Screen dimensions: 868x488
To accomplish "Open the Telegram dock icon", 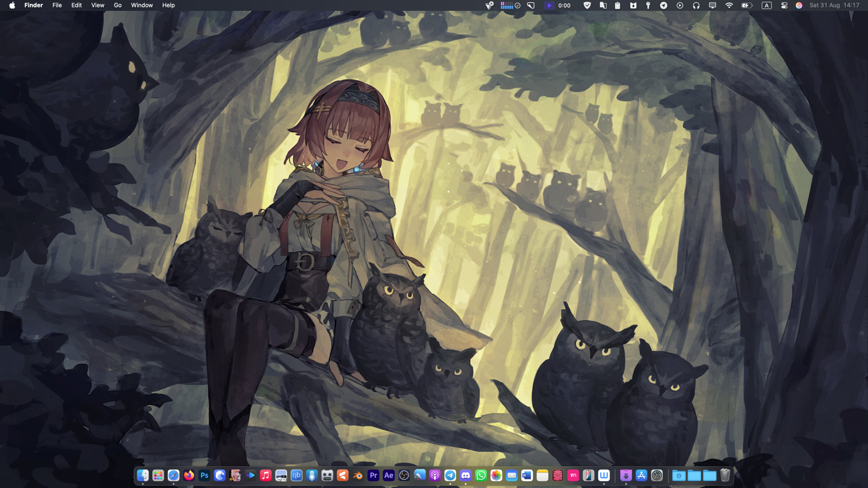I will pos(450,475).
